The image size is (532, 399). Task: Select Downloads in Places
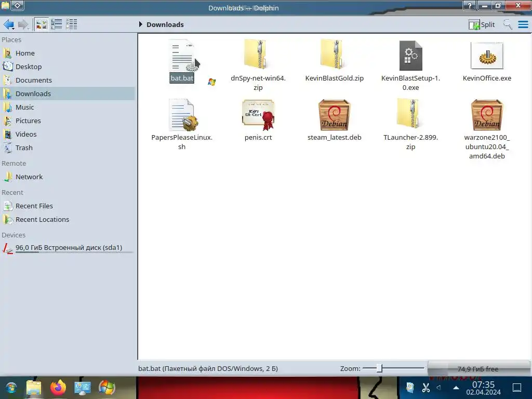[x=68, y=94]
